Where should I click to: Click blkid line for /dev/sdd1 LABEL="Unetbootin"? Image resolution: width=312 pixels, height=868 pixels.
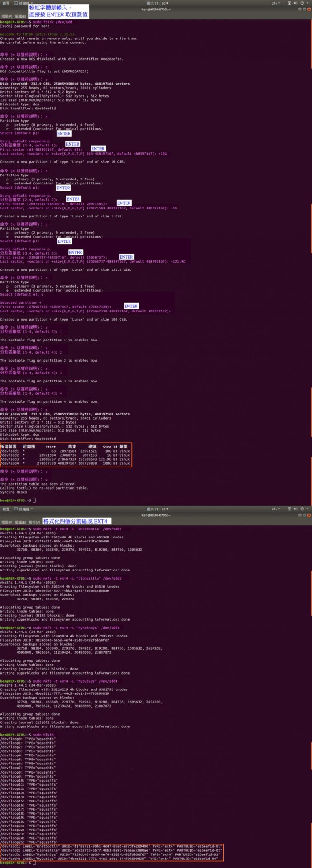[x=111, y=846]
